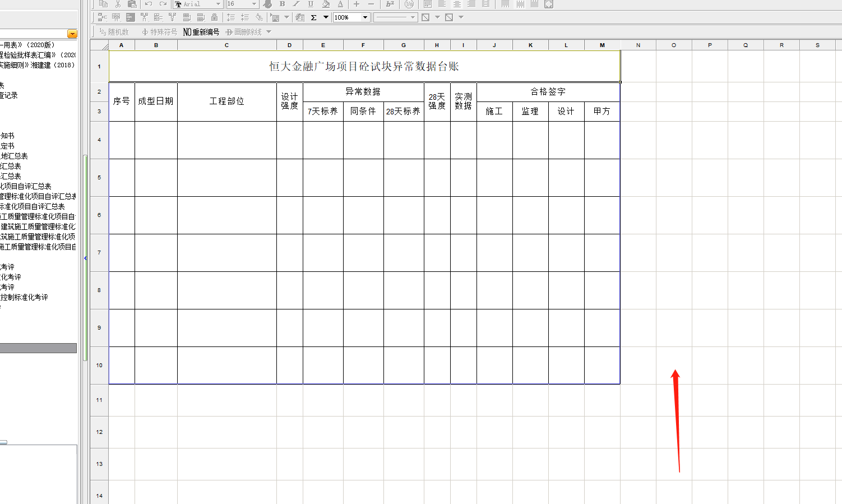Click the first border box icon

[425, 17]
